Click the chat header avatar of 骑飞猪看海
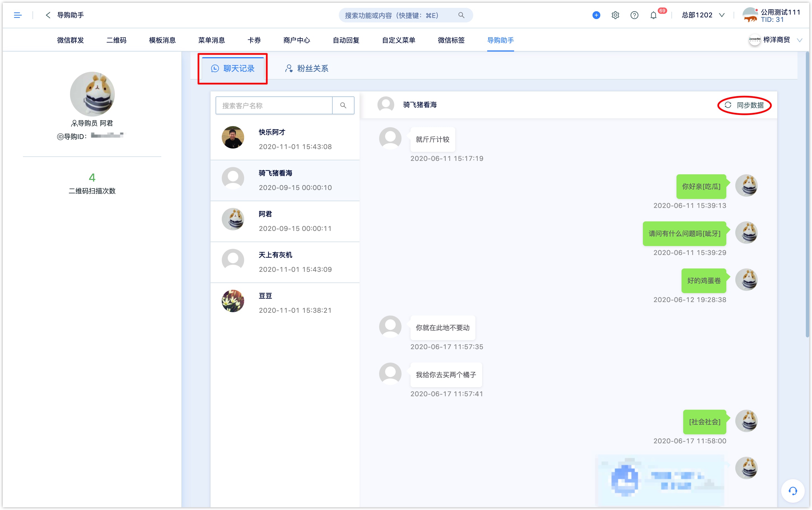The width and height of the screenshot is (812, 510). click(386, 105)
